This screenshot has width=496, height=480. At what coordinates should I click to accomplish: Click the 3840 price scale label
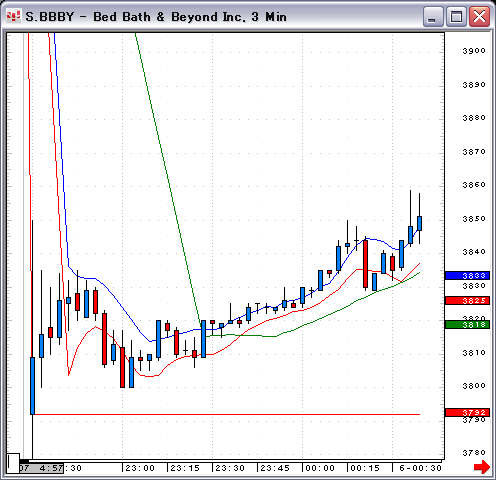pyautogui.click(x=474, y=252)
